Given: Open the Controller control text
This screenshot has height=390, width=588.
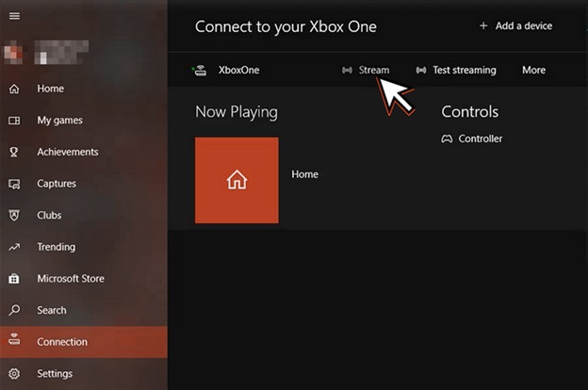Looking at the screenshot, I should (481, 138).
